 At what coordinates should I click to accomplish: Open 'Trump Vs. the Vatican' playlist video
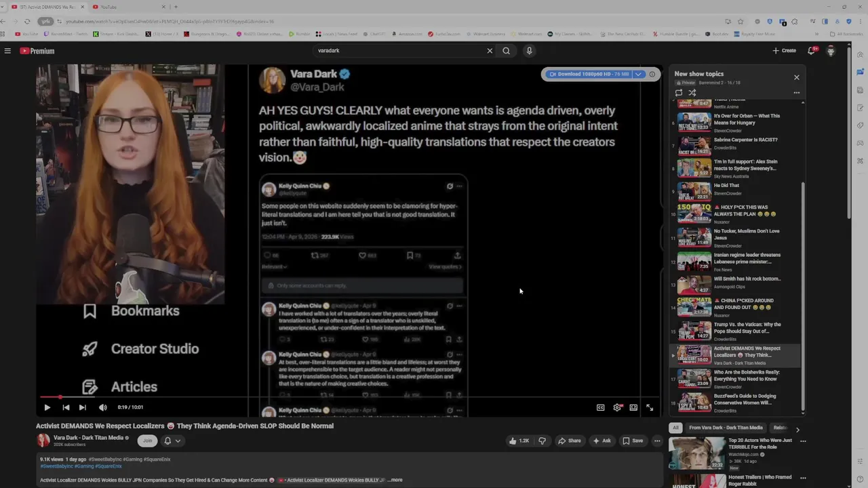[x=737, y=331]
